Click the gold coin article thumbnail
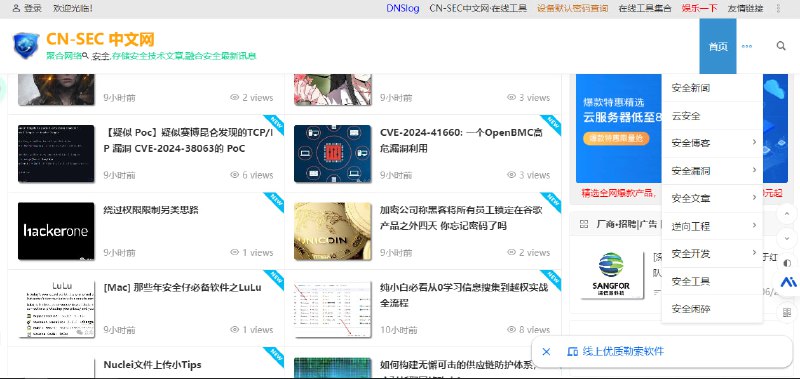The width and height of the screenshot is (800, 379). 333,231
